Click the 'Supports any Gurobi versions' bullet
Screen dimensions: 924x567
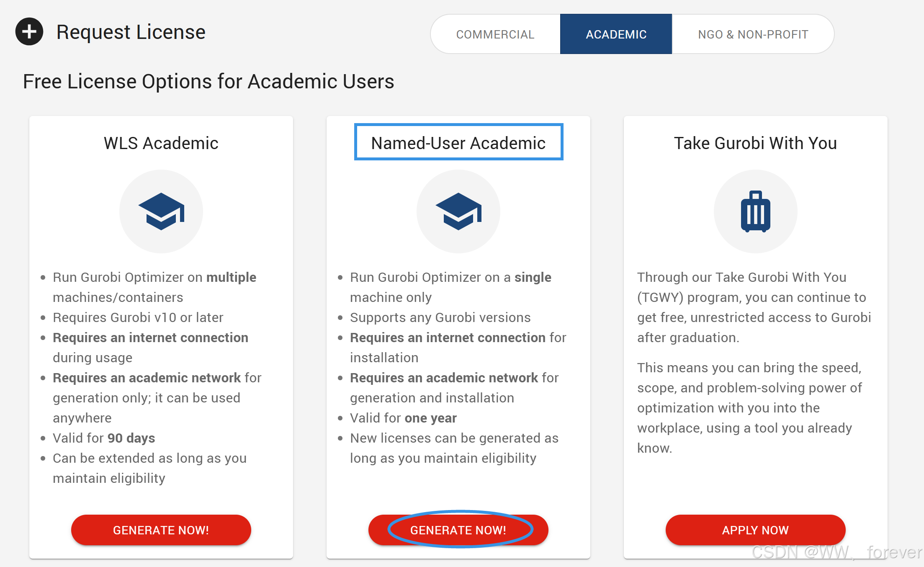pyautogui.click(x=440, y=317)
